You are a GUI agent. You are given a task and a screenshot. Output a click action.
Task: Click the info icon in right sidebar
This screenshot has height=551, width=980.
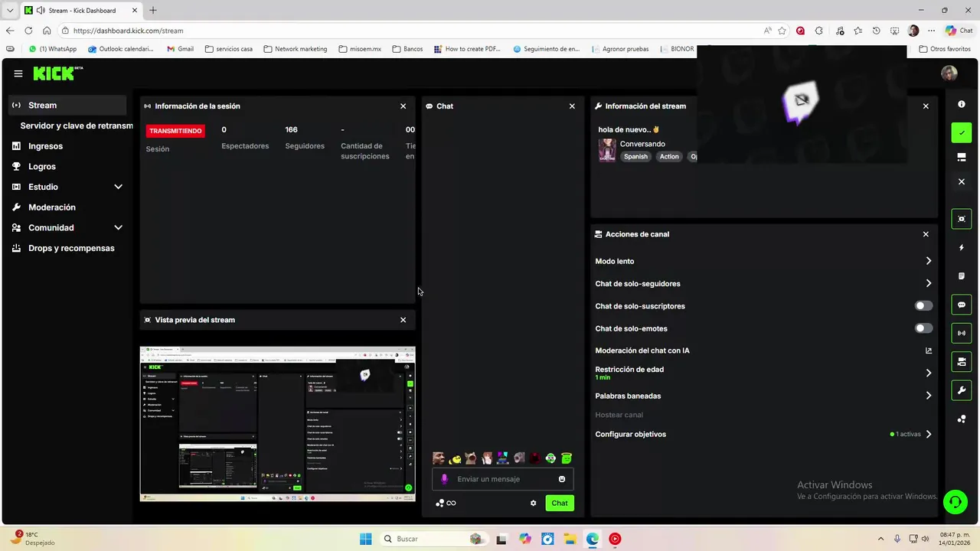click(x=962, y=104)
